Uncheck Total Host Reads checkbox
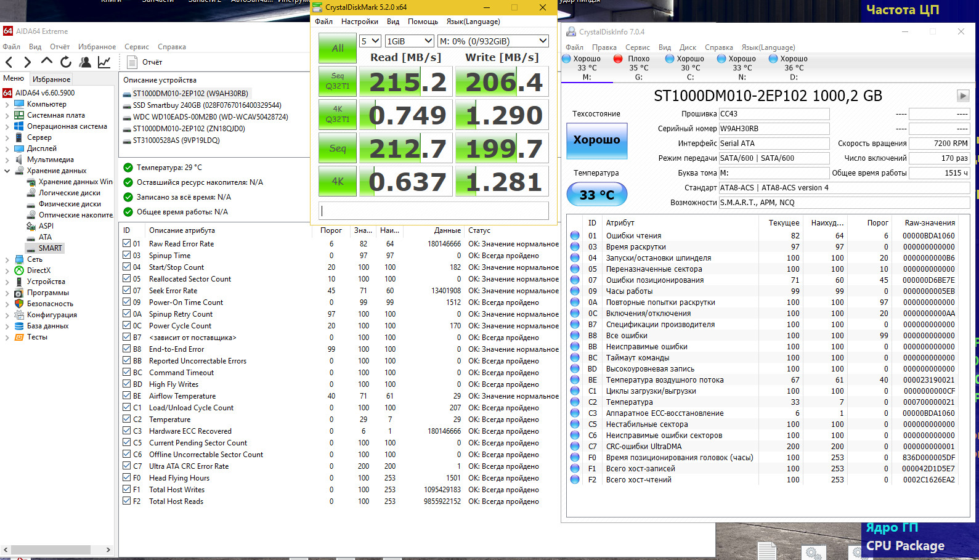The image size is (979, 560). [126, 501]
